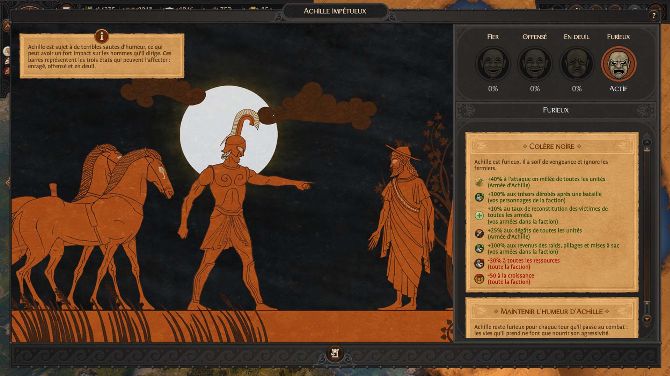This screenshot has height=376, width=670.
Task: Click the unit damage bonus effect icon
Action: click(x=479, y=233)
